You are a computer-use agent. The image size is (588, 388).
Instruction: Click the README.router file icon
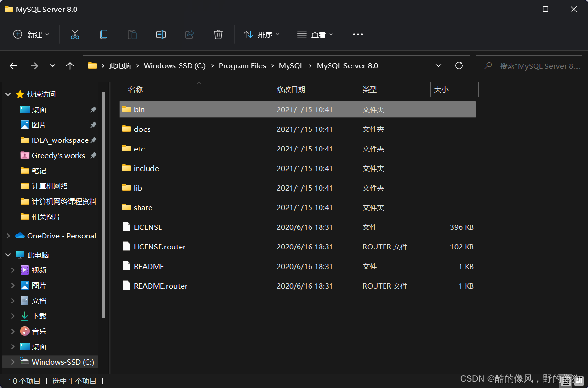click(126, 286)
